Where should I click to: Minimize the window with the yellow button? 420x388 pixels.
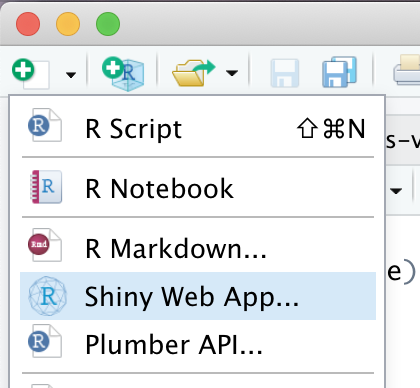click(68, 24)
